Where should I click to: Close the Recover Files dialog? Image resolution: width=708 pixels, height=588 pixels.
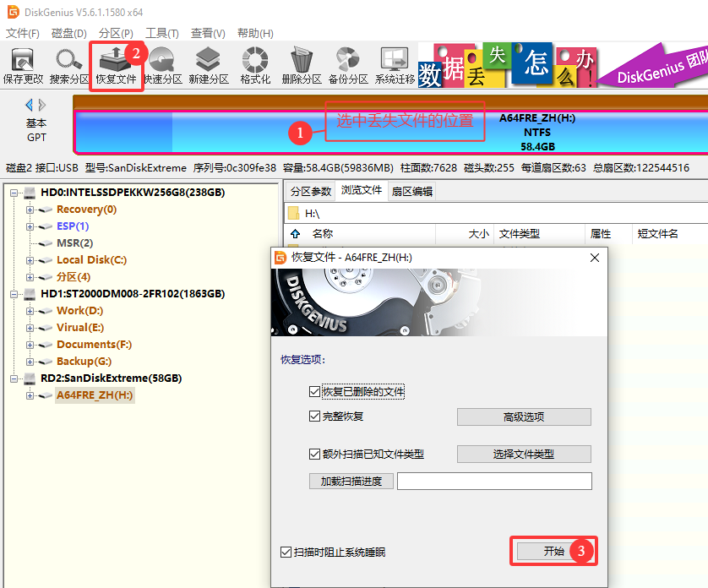(595, 258)
